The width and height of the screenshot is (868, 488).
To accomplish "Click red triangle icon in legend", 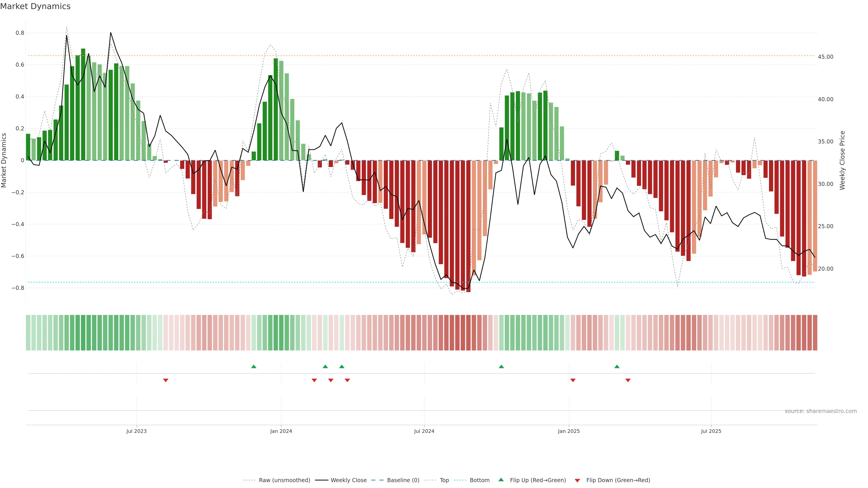I will pos(577,480).
